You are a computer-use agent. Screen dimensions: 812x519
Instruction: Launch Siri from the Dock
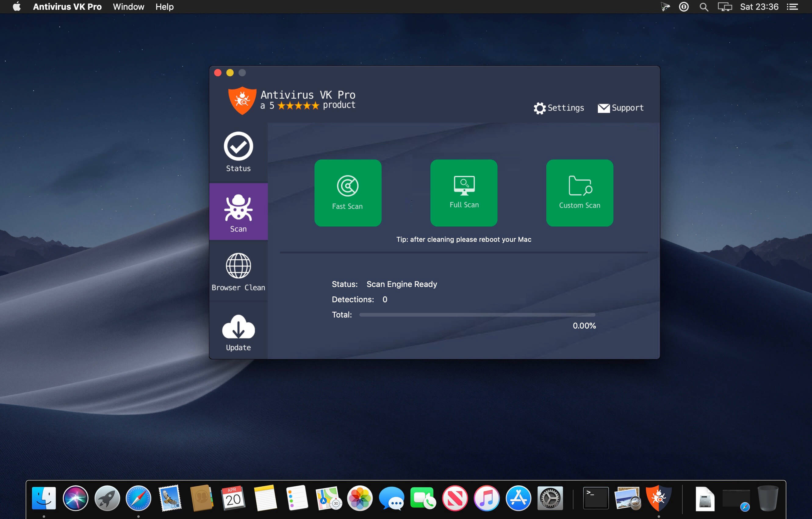(76, 498)
